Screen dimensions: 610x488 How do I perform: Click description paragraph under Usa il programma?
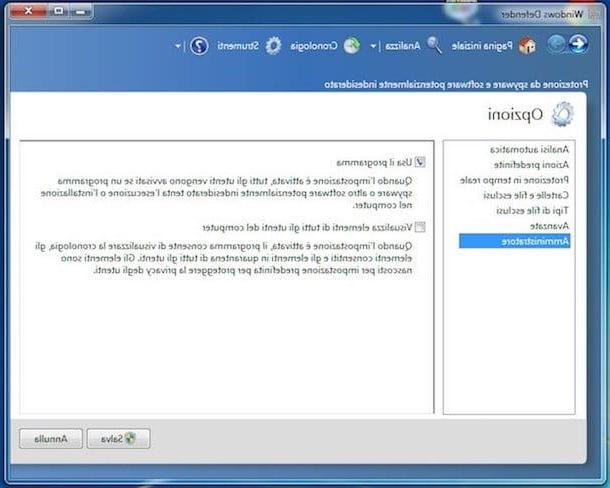point(226,193)
